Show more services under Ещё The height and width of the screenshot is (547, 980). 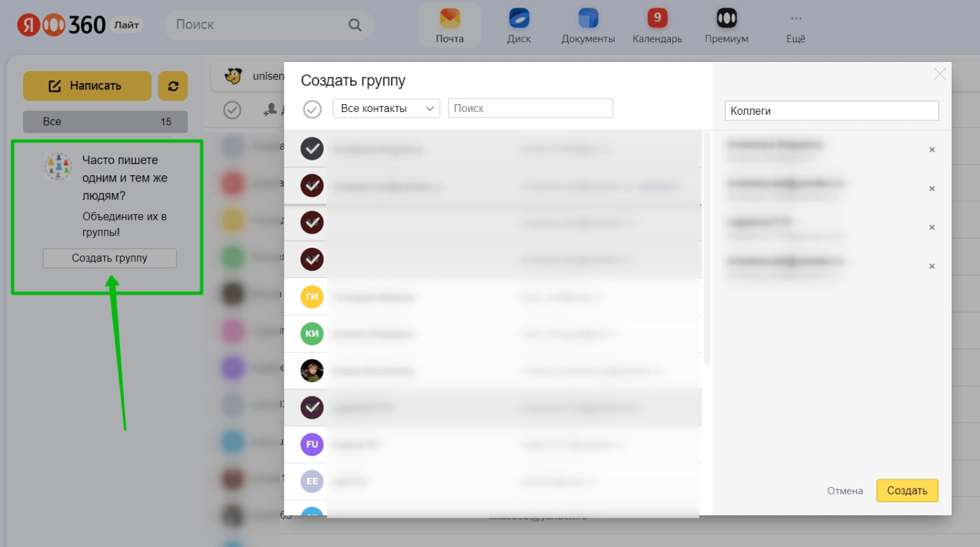[x=796, y=25]
